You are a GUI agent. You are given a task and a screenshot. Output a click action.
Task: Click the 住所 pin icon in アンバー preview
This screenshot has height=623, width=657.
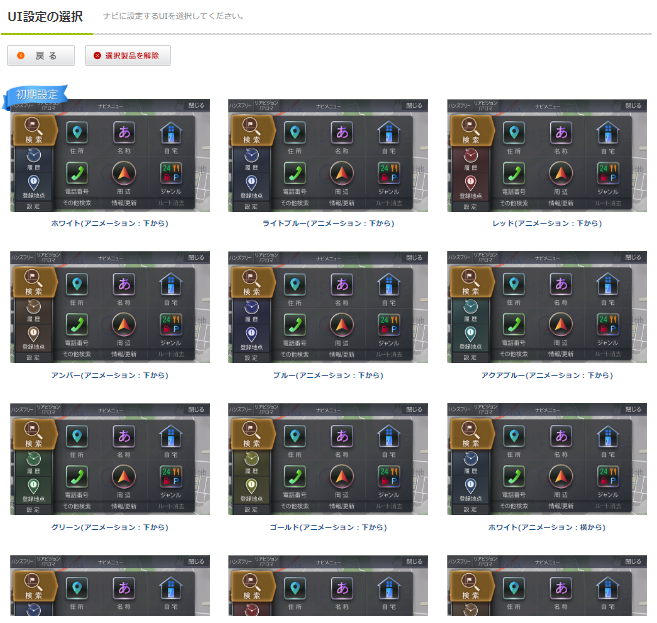(x=76, y=283)
